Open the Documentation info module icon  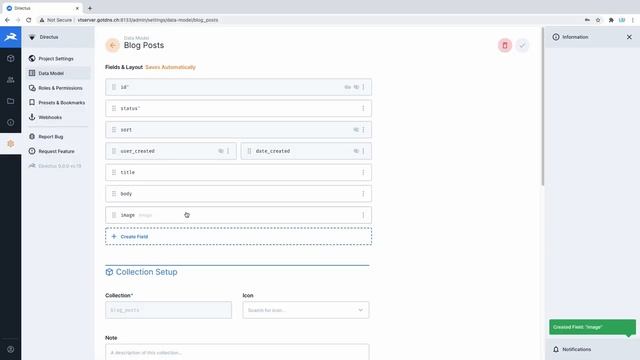11,122
